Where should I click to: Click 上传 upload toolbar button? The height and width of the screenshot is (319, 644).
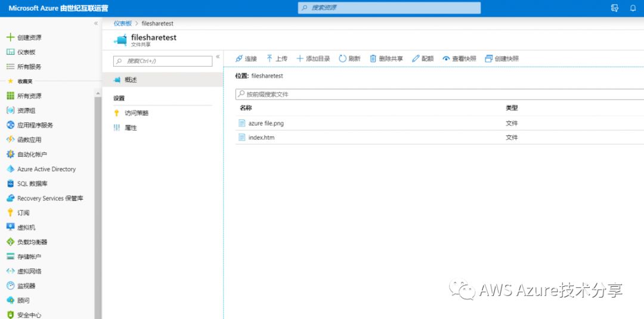(277, 58)
